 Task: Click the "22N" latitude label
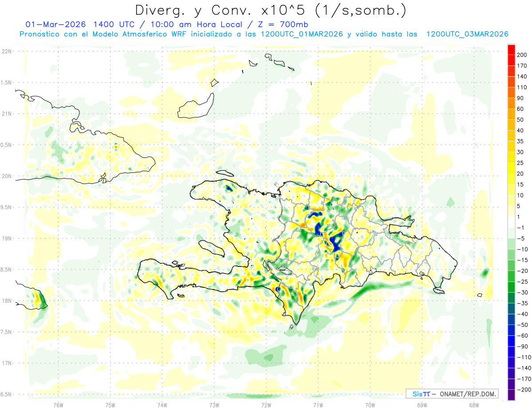click(6, 51)
